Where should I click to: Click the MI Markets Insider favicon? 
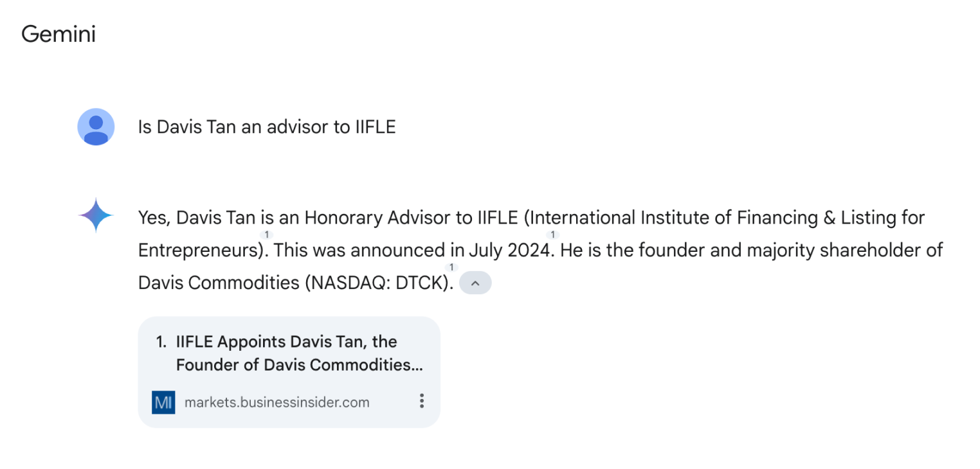coord(163,402)
